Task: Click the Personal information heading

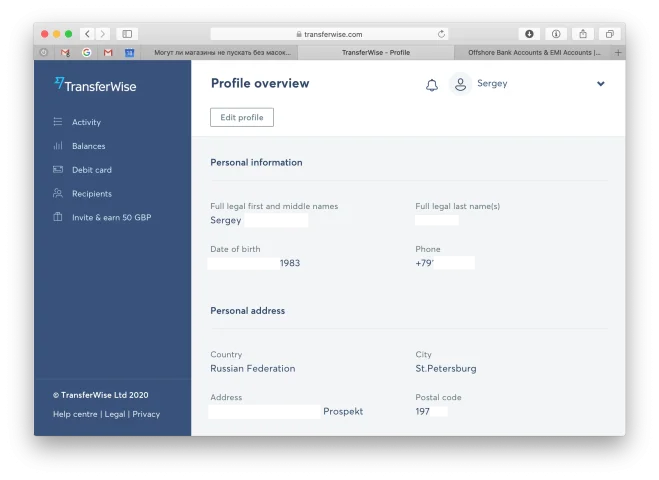Action: (256, 162)
